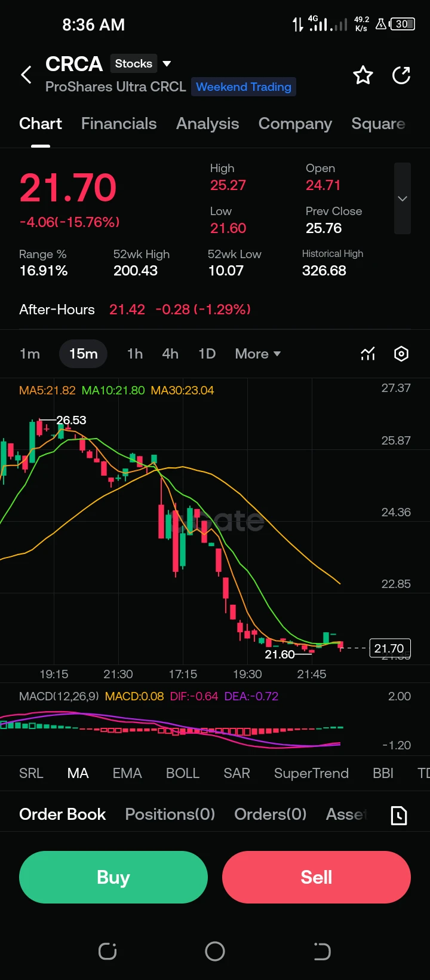This screenshot has height=980, width=430.
Task: Tap the 26.53 high marker on chart
Action: (71, 420)
